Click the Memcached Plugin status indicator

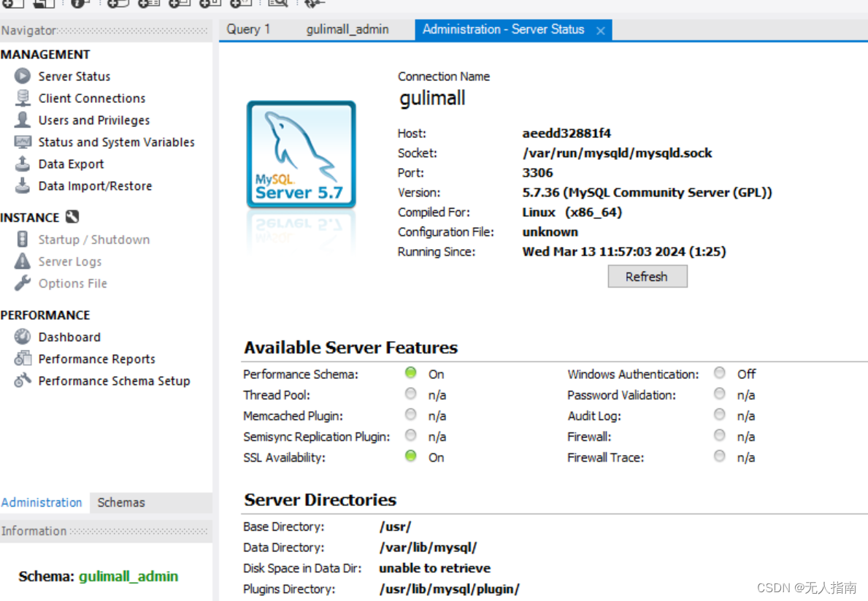tap(410, 414)
